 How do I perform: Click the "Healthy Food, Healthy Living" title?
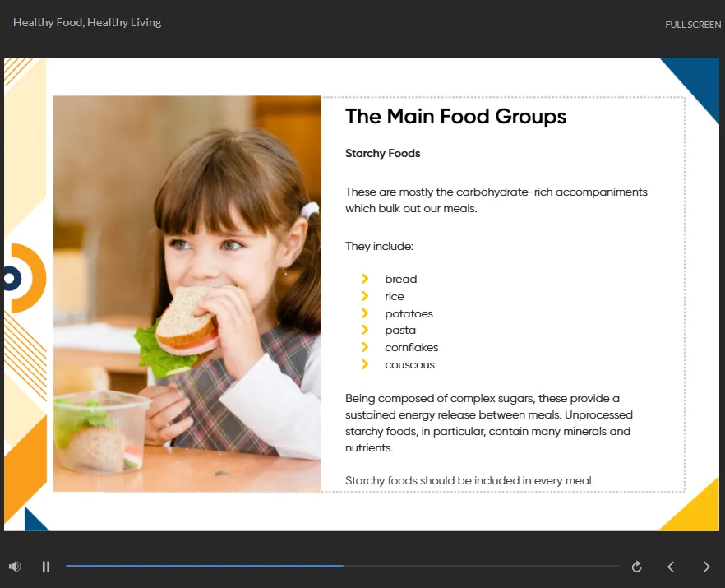pyautogui.click(x=86, y=23)
